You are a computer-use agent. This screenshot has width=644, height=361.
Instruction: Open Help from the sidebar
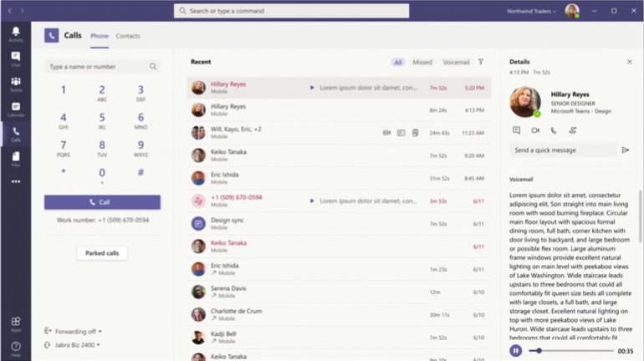(x=16, y=349)
